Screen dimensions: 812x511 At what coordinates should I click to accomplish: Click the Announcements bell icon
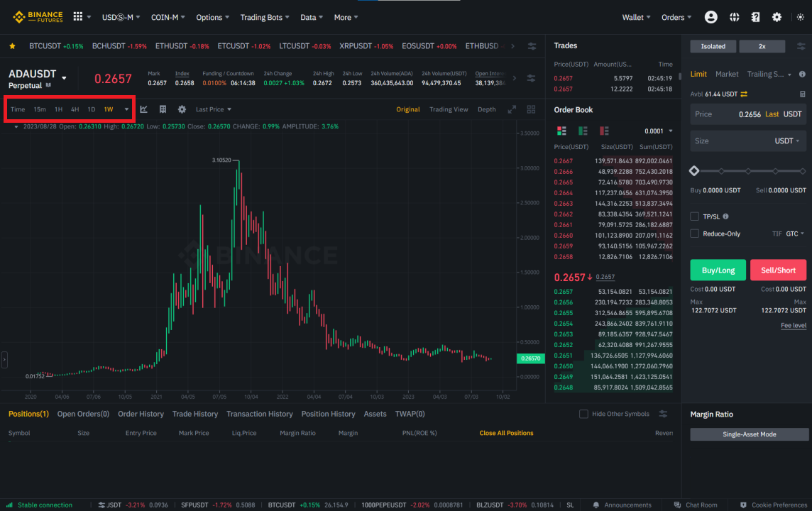(x=596, y=505)
